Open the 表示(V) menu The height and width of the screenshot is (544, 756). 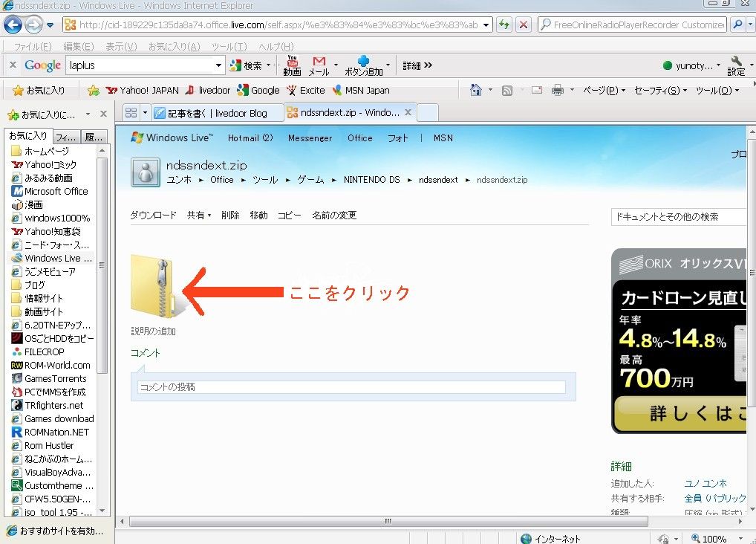pos(122,46)
